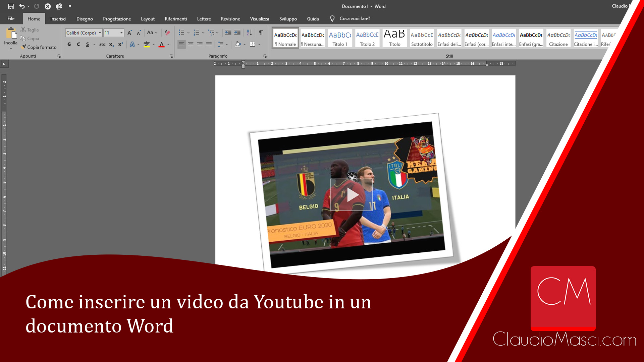Apply bold formatting with the G icon
The width and height of the screenshot is (644, 362).
coord(69,44)
